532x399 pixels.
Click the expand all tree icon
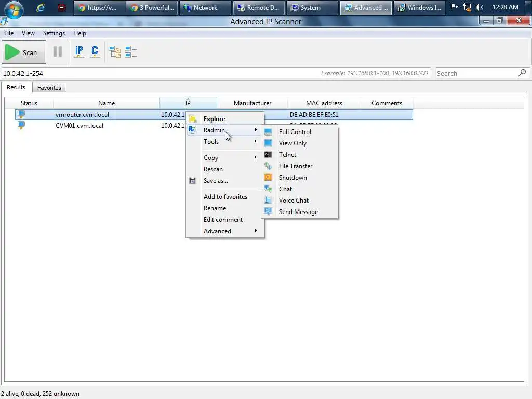pyautogui.click(x=115, y=52)
